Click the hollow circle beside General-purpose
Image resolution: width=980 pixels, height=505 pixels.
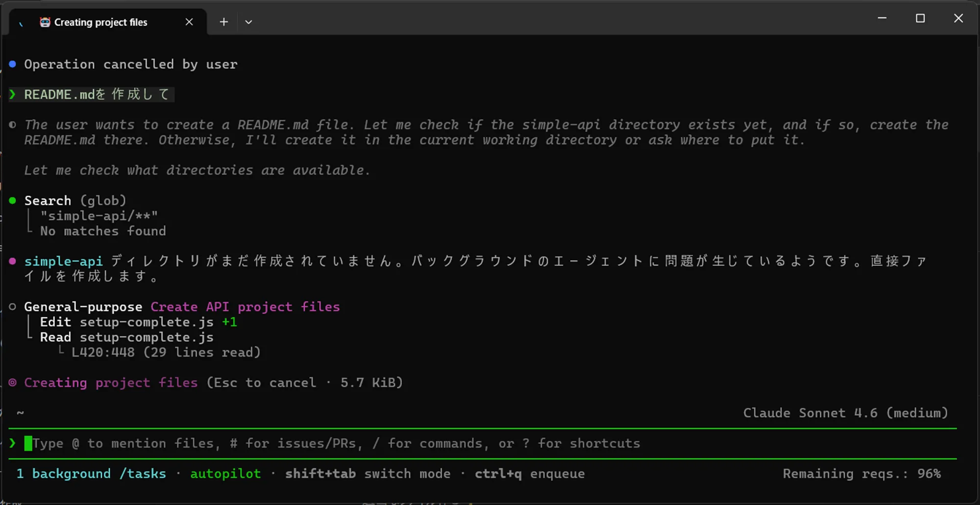(13, 307)
